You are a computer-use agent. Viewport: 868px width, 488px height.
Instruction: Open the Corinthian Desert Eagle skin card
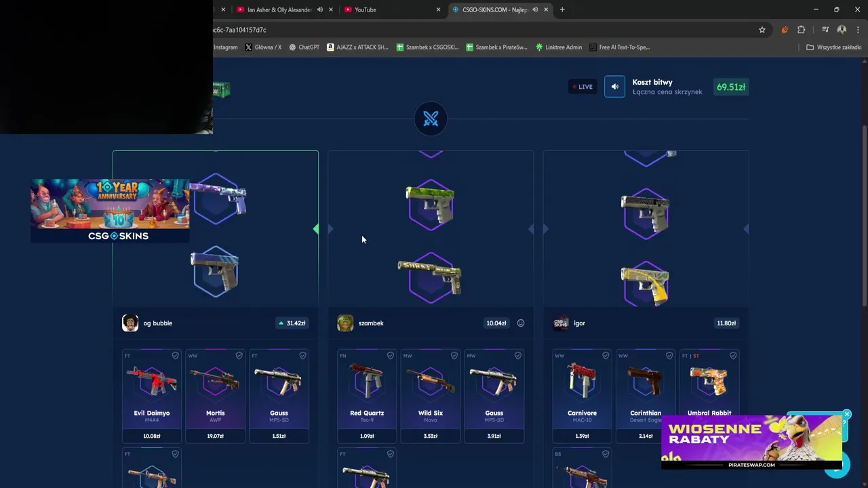point(646,396)
